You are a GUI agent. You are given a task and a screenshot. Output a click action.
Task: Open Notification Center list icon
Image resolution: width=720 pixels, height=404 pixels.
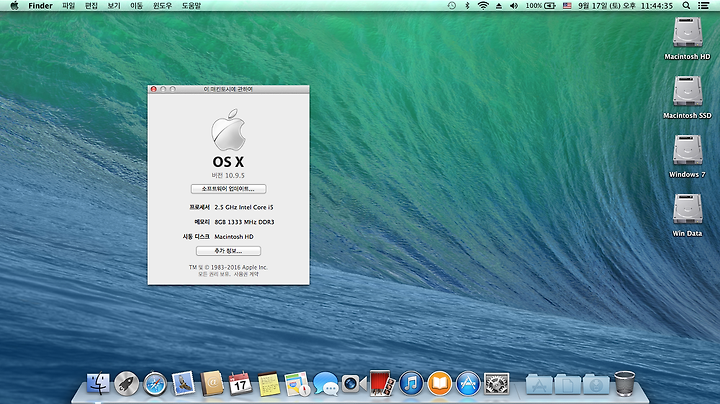click(703, 6)
